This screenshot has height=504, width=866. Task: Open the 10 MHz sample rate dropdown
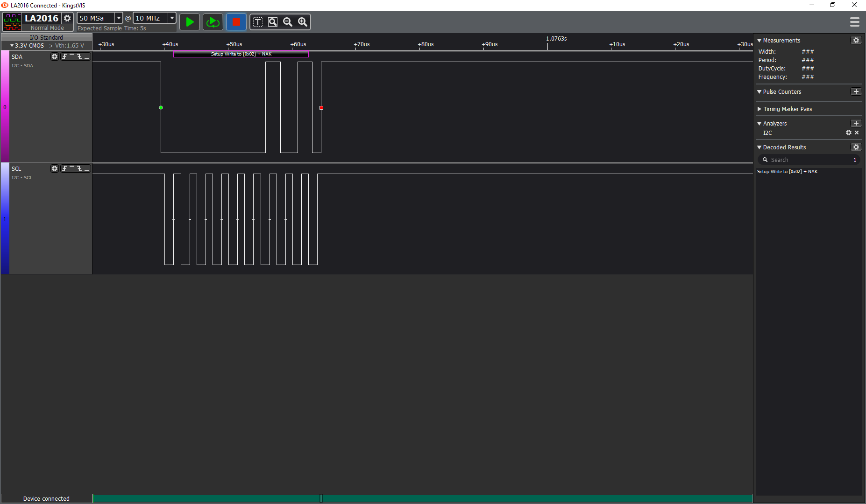tap(172, 18)
